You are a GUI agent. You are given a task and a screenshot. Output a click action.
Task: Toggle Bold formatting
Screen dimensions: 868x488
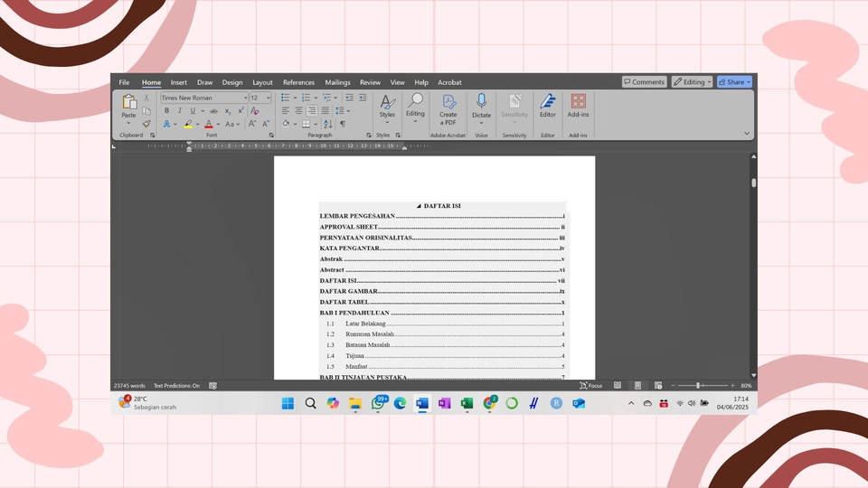pos(166,110)
